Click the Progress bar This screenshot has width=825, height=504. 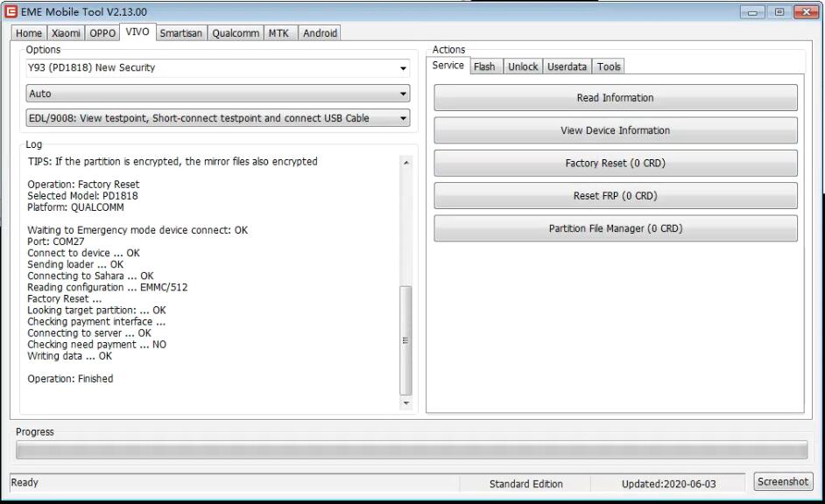tap(412, 450)
